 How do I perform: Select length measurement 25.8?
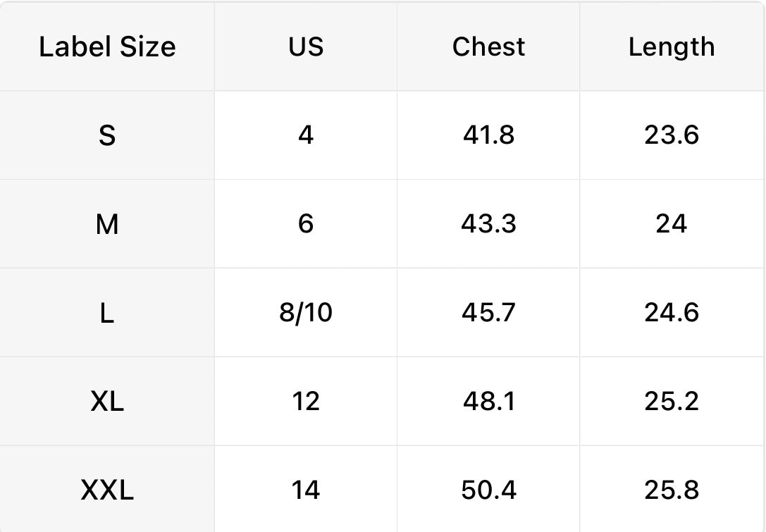(x=671, y=490)
